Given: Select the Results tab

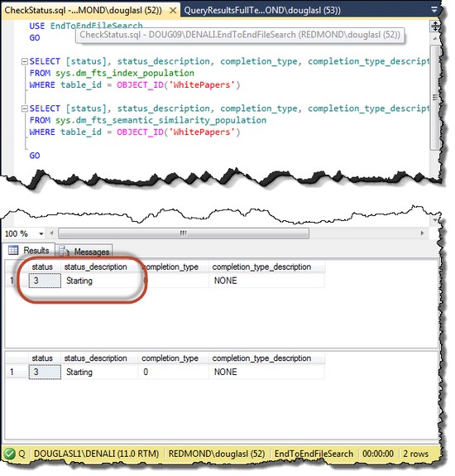Looking at the screenshot, I should (29, 251).
